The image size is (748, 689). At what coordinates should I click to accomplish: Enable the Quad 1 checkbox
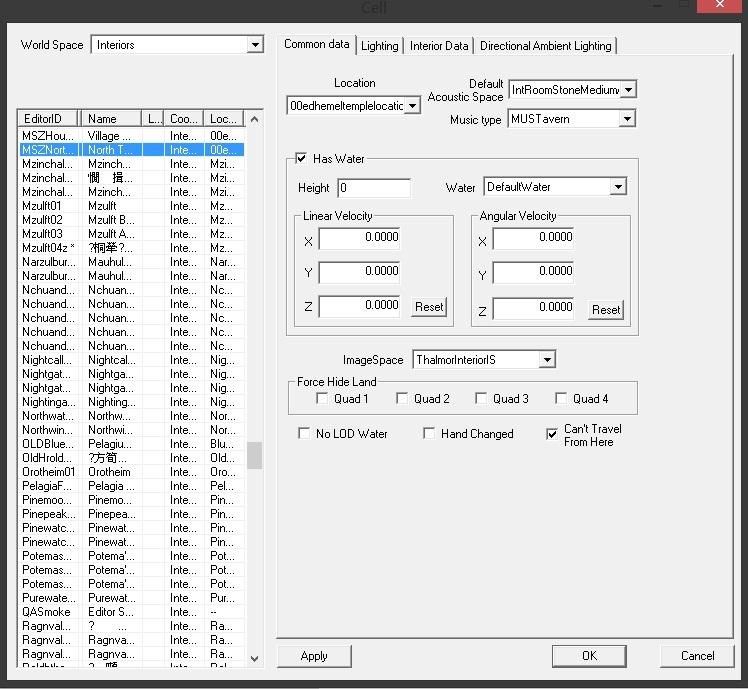[322, 398]
